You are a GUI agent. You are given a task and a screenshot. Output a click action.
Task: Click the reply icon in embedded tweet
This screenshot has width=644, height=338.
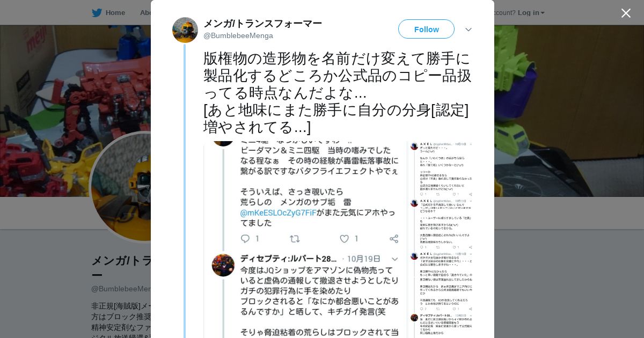(x=245, y=239)
